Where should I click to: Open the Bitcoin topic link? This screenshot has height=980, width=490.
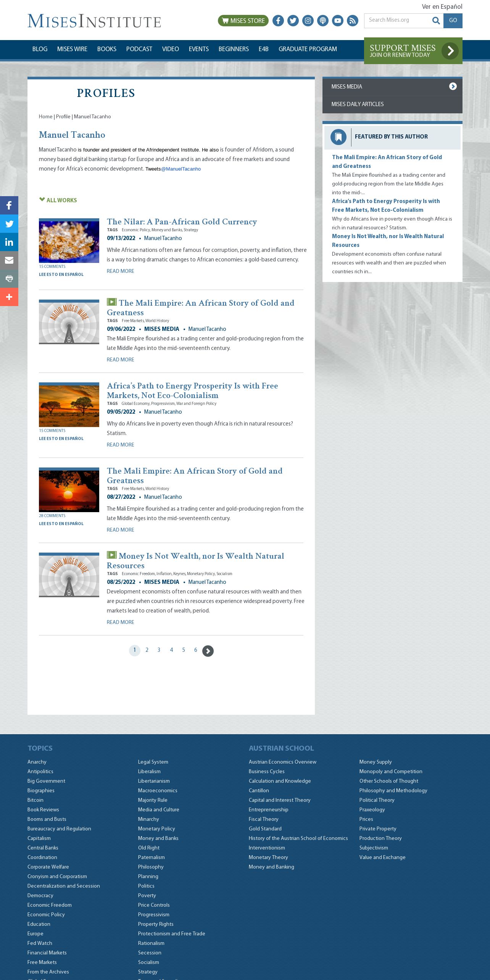click(x=35, y=800)
